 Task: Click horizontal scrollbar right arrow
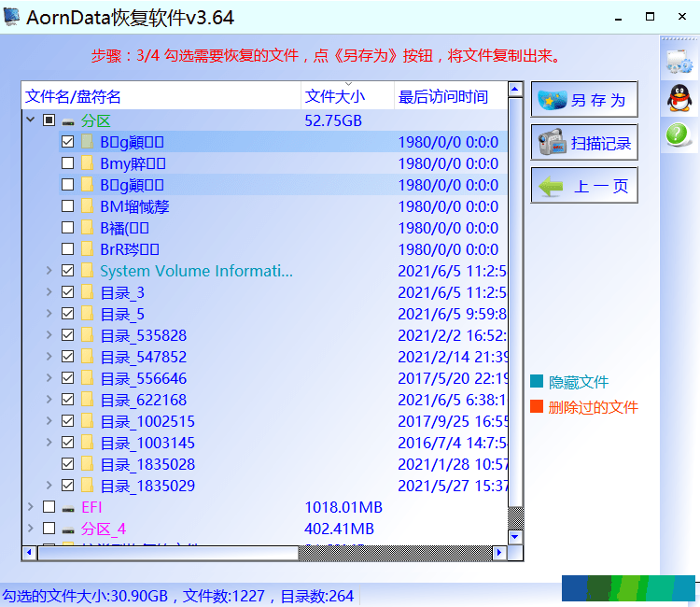(499, 553)
